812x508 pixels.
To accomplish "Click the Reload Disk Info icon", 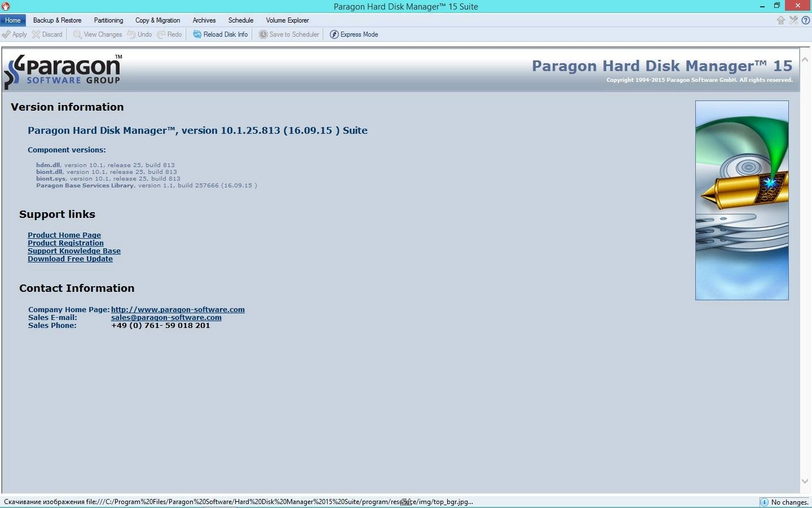I will pos(197,34).
